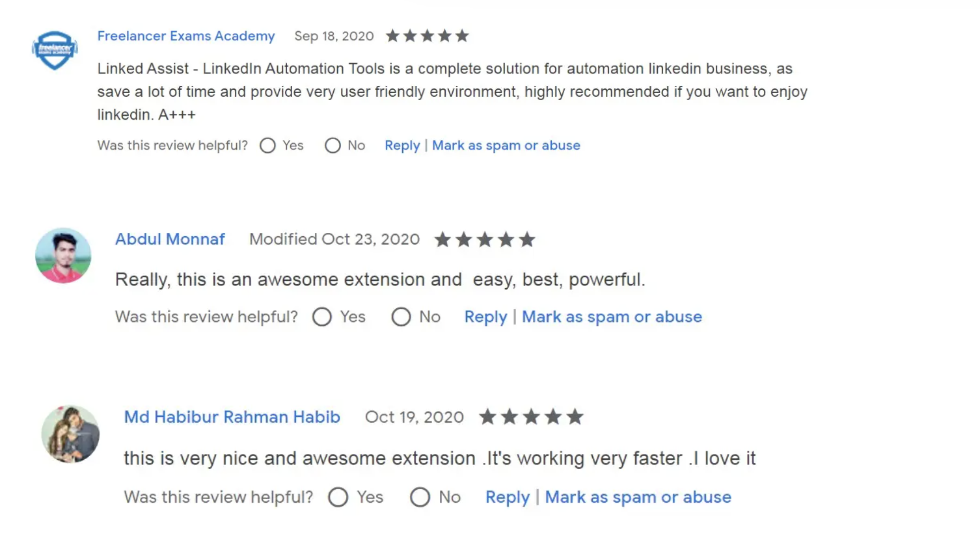Click star rating beside Oct 19, 2020 date
This screenshot has height=558, width=980.
click(x=531, y=417)
